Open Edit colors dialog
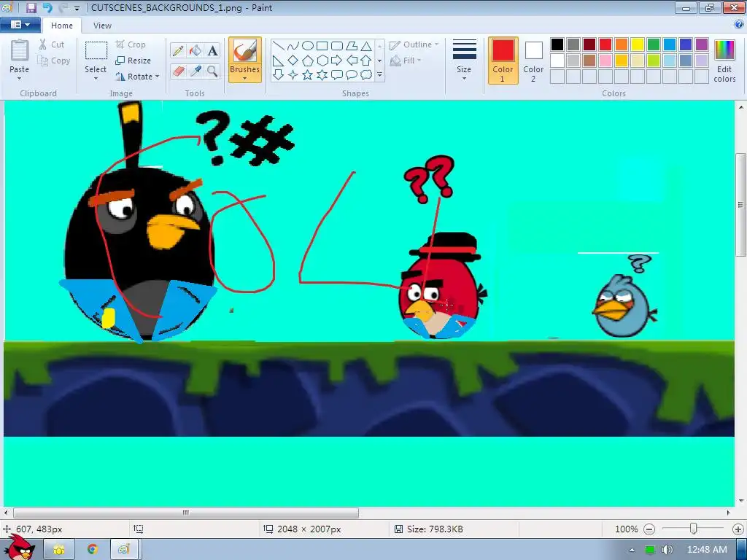The width and height of the screenshot is (747, 560). coord(724,62)
